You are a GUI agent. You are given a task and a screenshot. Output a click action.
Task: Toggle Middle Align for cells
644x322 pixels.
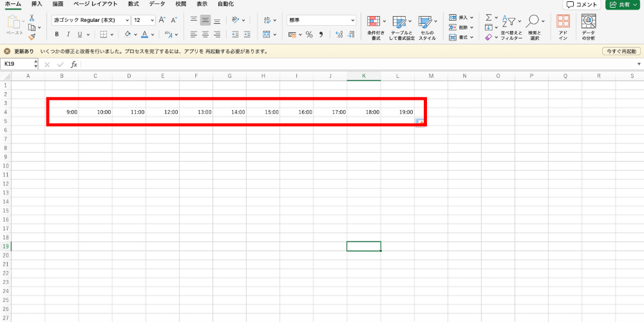click(205, 20)
